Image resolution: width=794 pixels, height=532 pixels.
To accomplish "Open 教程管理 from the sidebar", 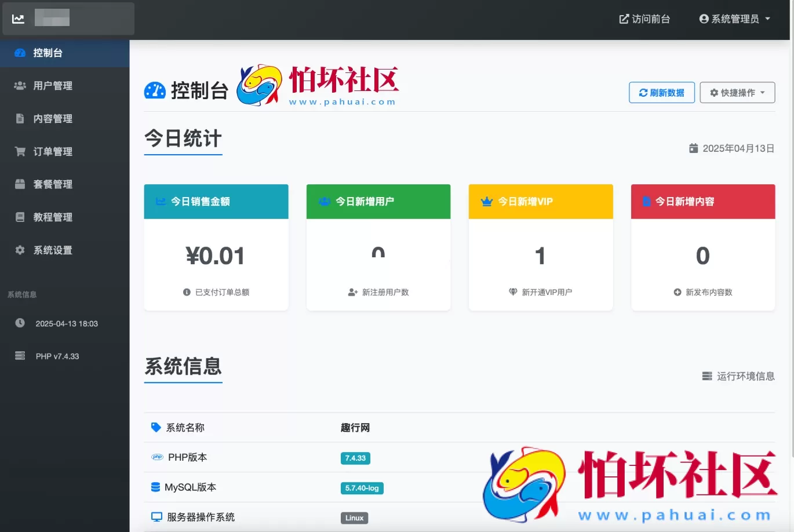I will 53,217.
